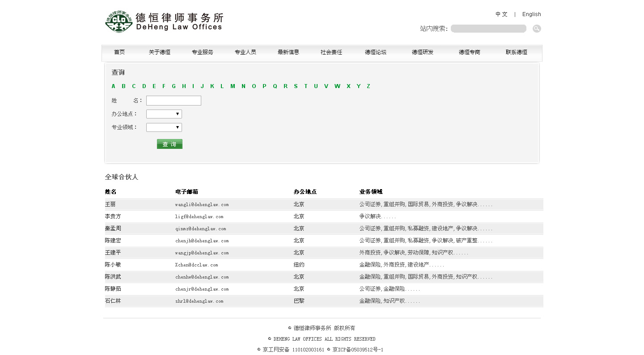This screenshot has width=644, height=355.
Task: Switch language to 中文
Action: tap(501, 14)
